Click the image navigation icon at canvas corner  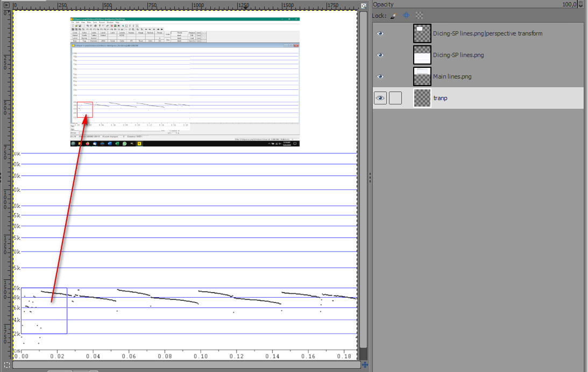pyautogui.click(x=365, y=364)
